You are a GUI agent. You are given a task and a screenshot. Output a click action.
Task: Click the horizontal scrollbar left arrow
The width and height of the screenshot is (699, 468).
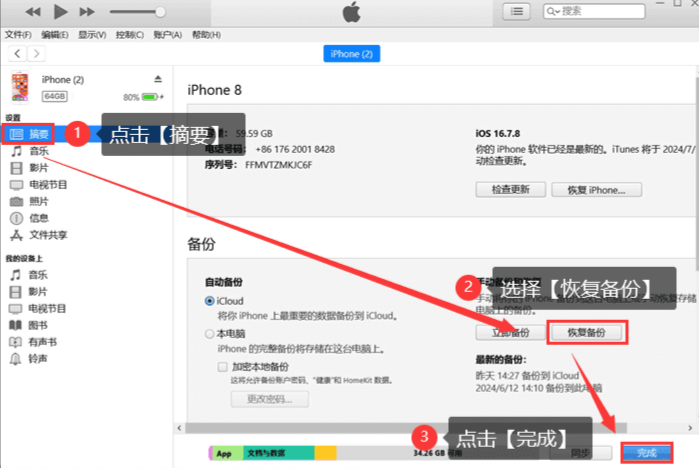coord(179,428)
